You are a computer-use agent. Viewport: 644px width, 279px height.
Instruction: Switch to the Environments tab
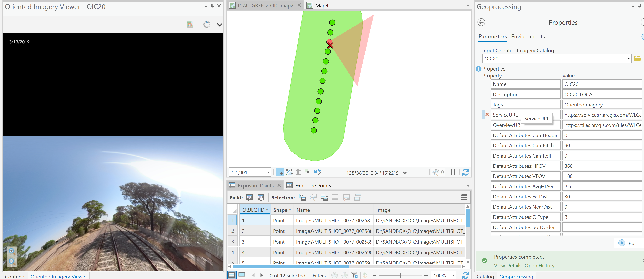pos(528,36)
